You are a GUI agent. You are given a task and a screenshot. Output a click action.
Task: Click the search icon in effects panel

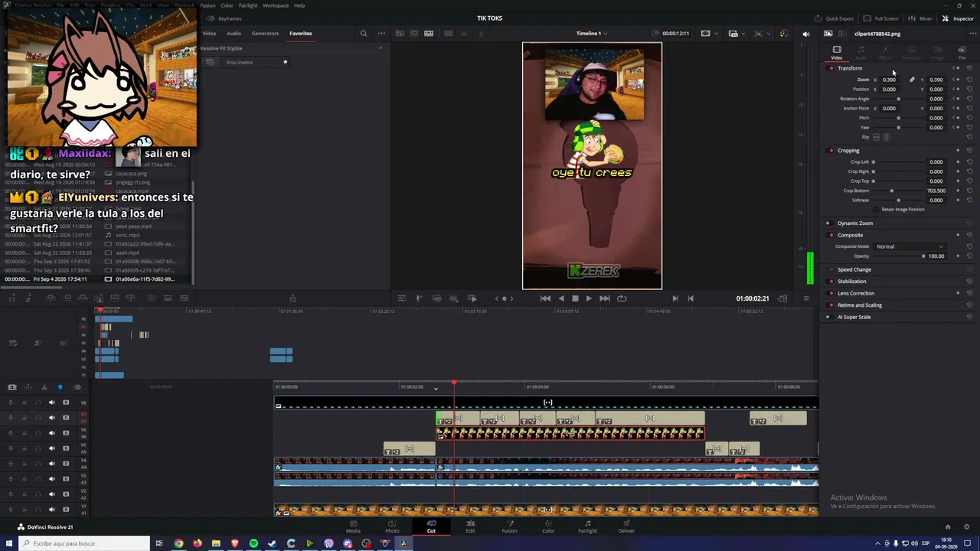click(x=364, y=34)
